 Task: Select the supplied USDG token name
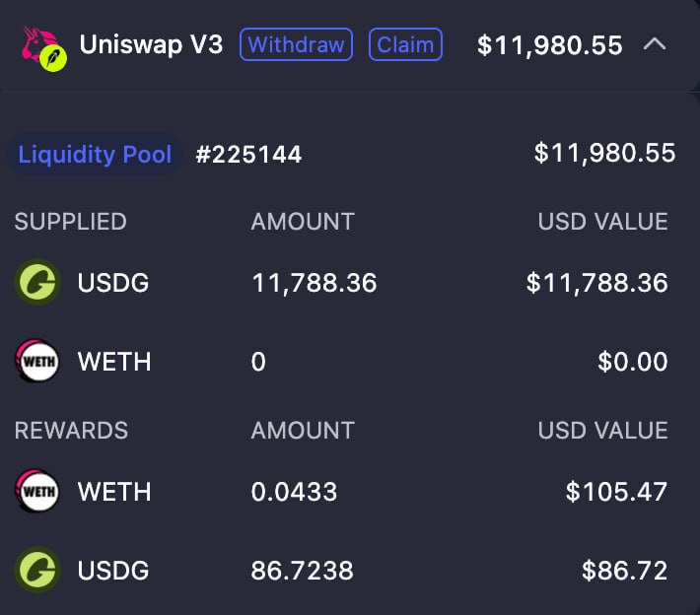pyautogui.click(x=113, y=283)
